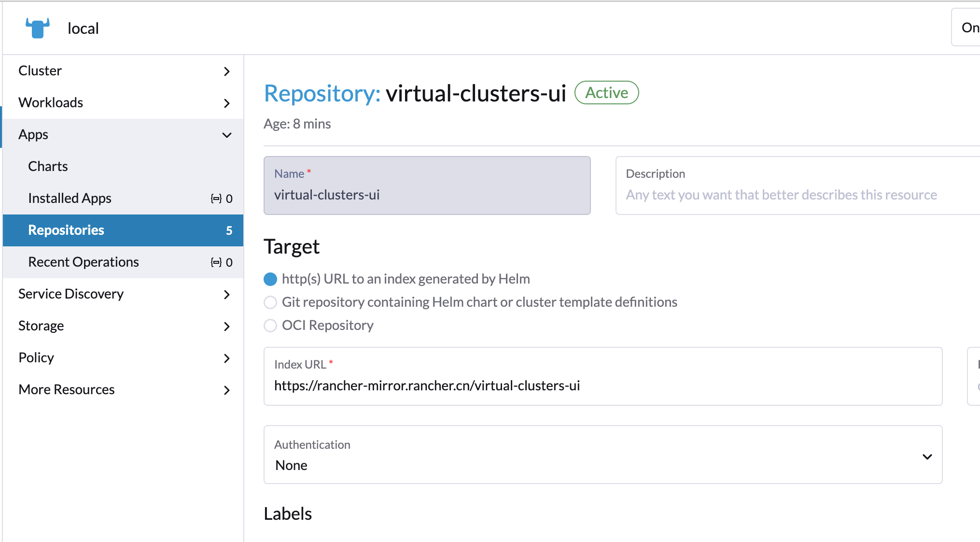Expand Service Discovery chevron arrow
Viewport: 980px width, 542px height.
pyautogui.click(x=227, y=295)
